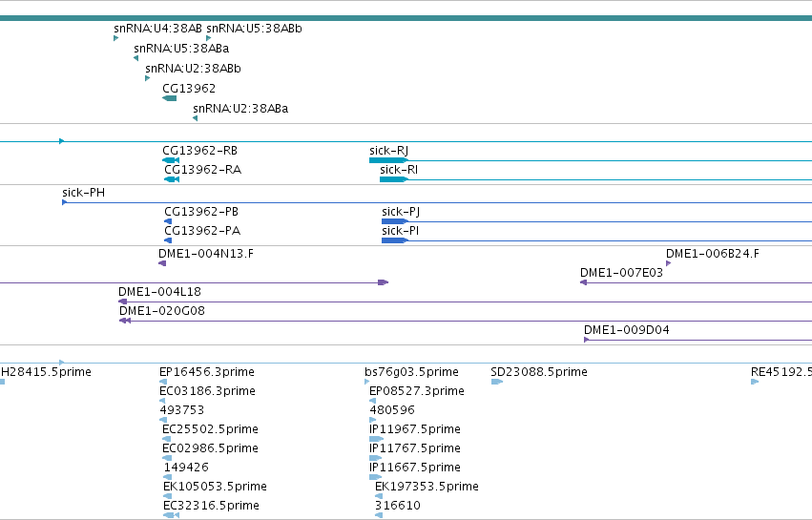Viewport: 812px width, 520px height.
Task: Click the 316610 EST label
Action: (398, 506)
